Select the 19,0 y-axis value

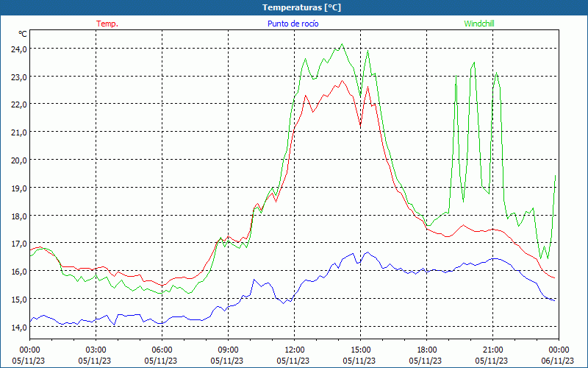[19, 188]
